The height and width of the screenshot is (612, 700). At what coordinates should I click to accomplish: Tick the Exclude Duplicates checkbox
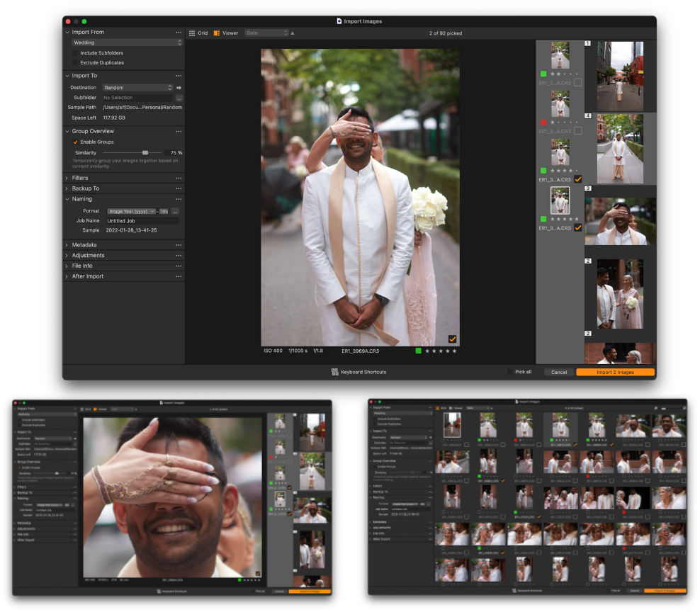click(75, 62)
